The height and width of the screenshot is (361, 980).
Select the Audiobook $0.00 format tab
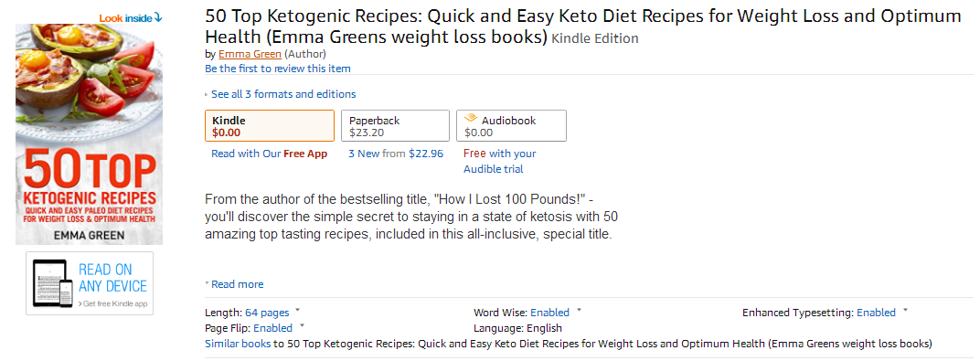[x=511, y=126]
